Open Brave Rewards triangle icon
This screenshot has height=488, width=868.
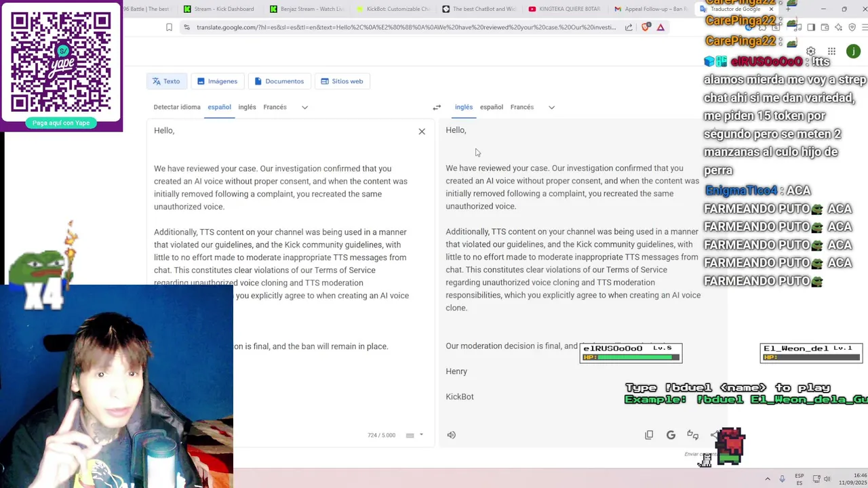[660, 27]
